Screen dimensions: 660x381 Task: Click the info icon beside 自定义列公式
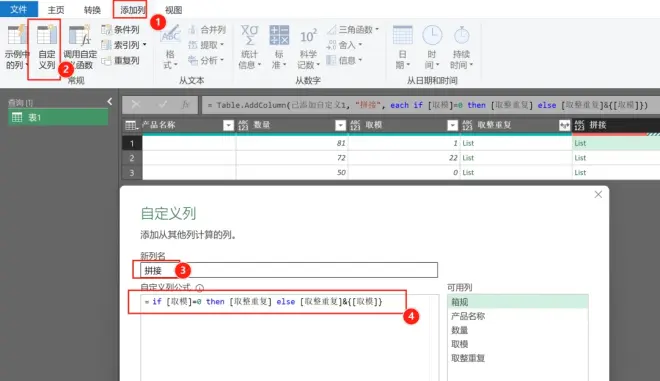tap(200, 288)
